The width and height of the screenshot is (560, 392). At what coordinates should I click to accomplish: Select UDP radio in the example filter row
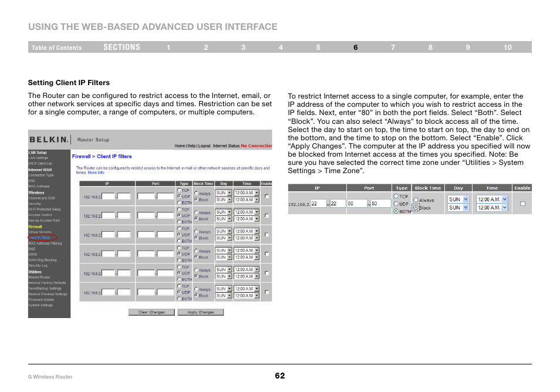pyautogui.click(x=396, y=204)
